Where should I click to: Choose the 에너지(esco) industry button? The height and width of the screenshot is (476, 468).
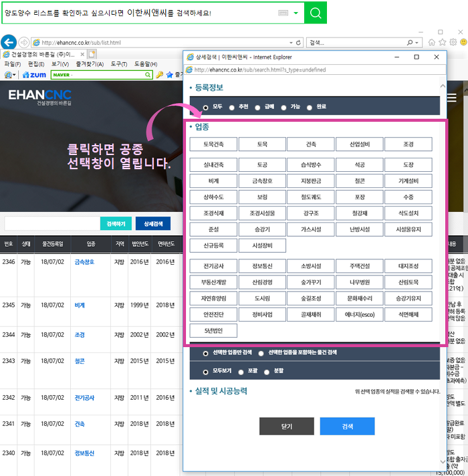[x=360, y=314]
